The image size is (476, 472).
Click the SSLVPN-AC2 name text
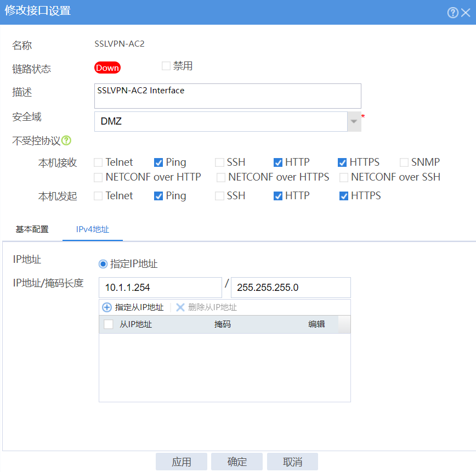click(x=120, y=44)
